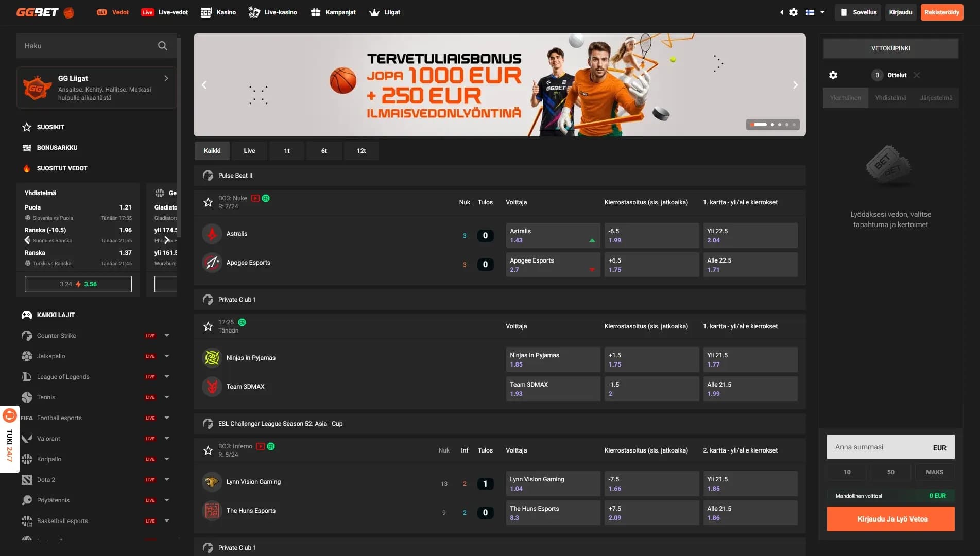Open Suositut vedot flame item
This screenshot has width=980, height=556.
[55, 168]
